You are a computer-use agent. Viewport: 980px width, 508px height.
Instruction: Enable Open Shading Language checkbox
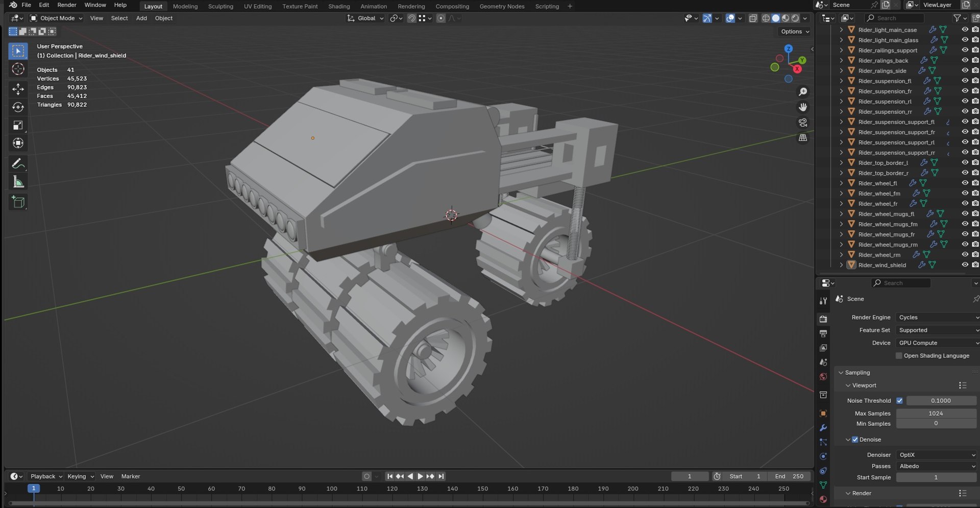point(899,356)
